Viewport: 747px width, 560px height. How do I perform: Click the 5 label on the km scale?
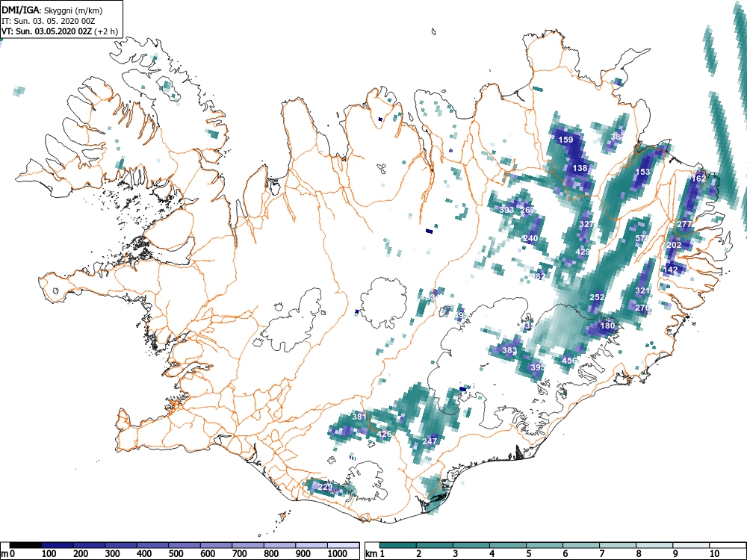(528, 554)
